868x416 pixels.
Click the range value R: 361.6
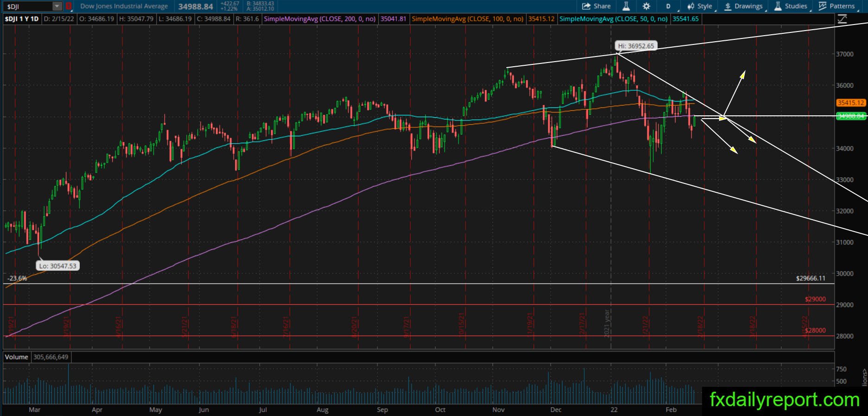point(247,19)
